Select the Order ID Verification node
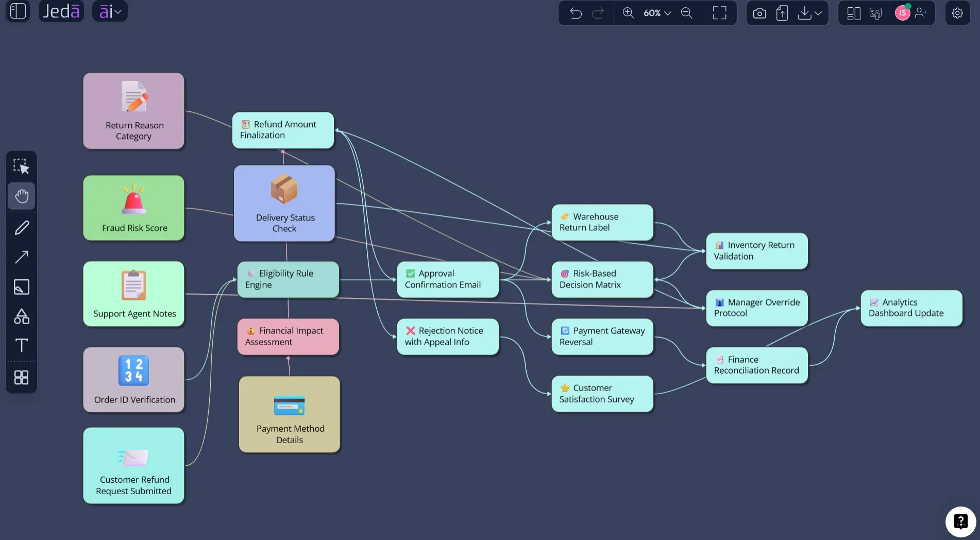Screen dimensions: 980x540 pyautogui.click(x=133, y=380)
